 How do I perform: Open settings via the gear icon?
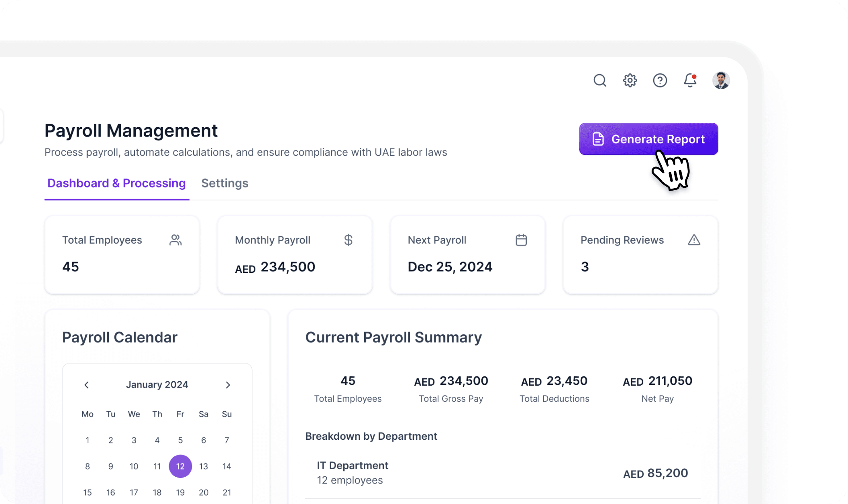pyautogui.click(x=630, y=81)
